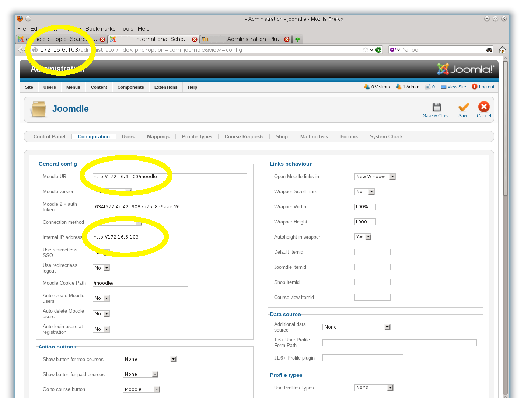Expand the Additional data source dropdown
The height and width of the screenshot is (420, 524).
[356, 327]
